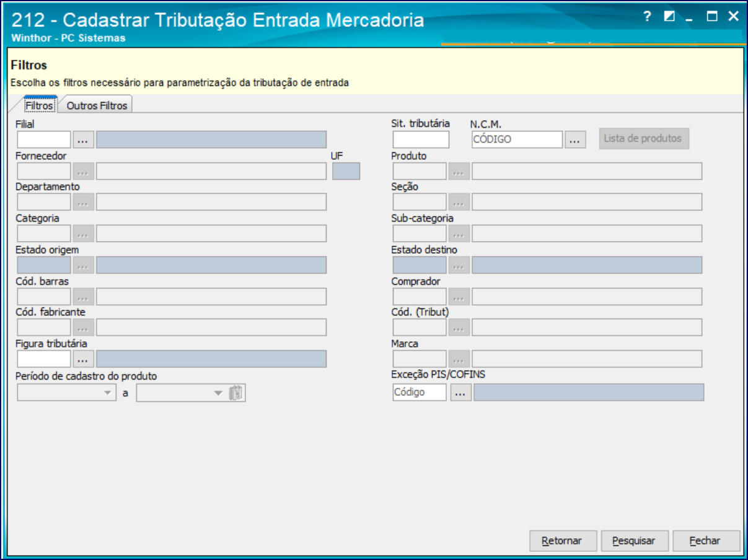Viewport: 748px width, 560px height.
Task: Open Produto lookup ellipsis button
Action: pyautogui.click(x=459, y=171)
